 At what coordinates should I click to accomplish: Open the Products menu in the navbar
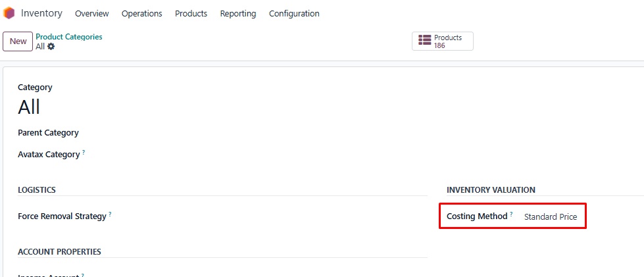click(191, 14)
